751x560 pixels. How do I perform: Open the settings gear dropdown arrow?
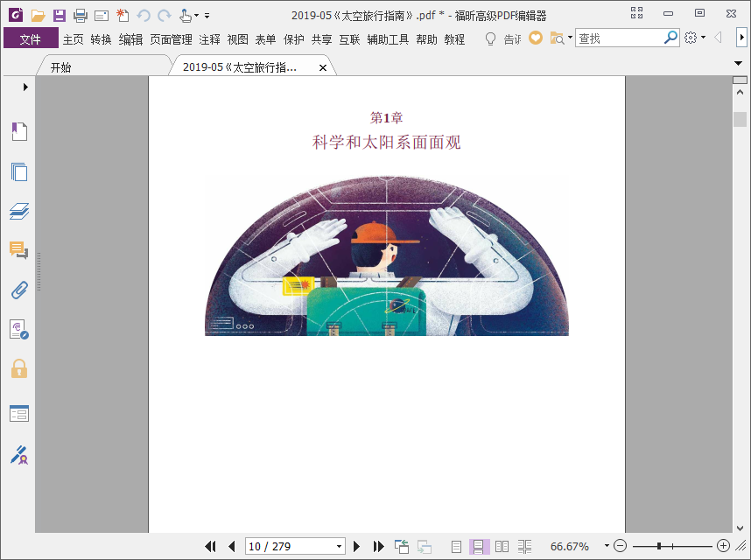pos(703,37)
